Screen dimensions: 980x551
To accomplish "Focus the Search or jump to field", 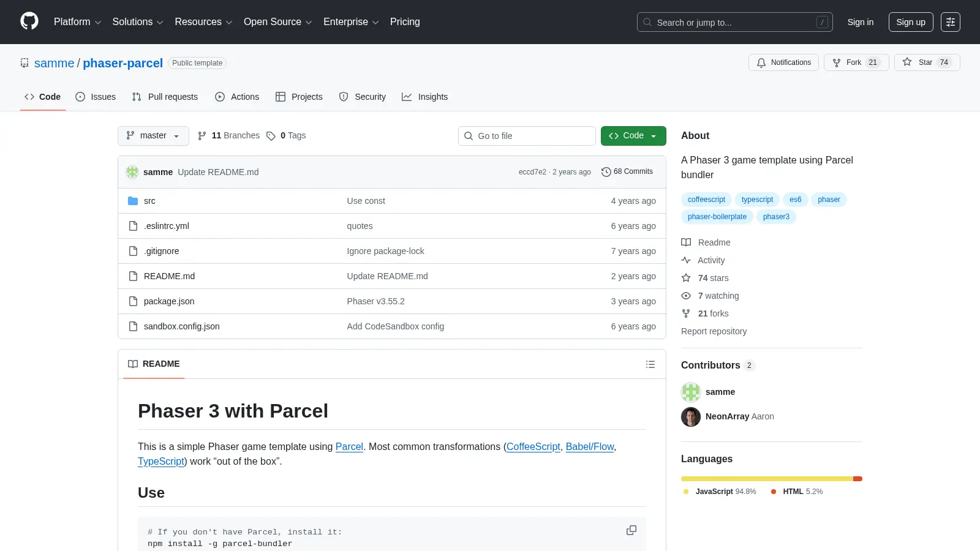I will 734,22.
